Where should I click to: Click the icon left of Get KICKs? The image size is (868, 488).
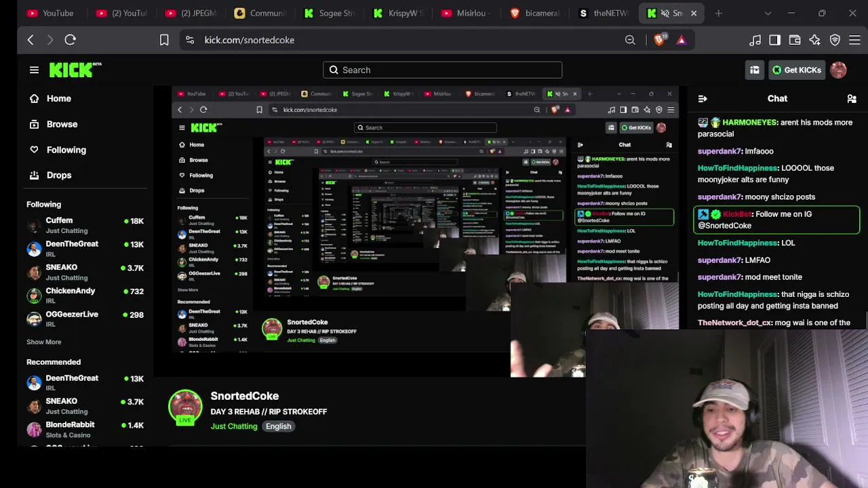[754, 70]
